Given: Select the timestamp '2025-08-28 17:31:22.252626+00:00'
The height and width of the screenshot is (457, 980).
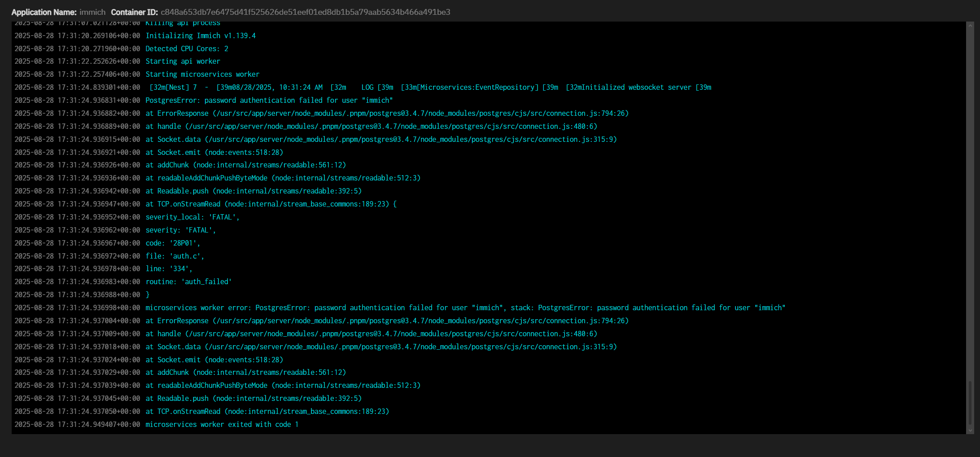Looking at the screenshot, I should (x=77, y=62).
